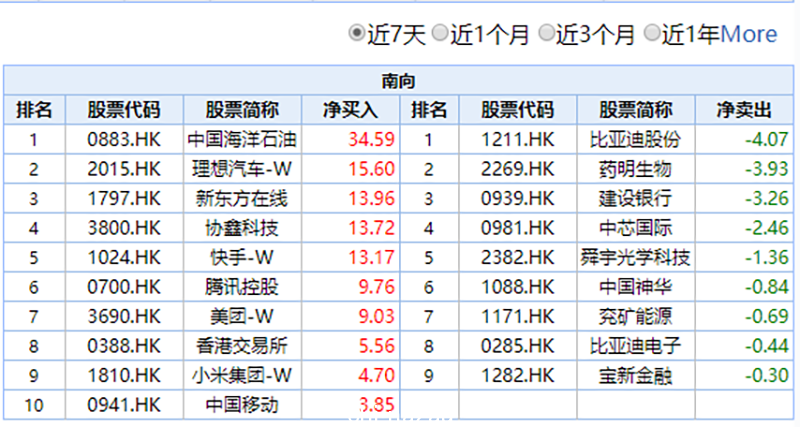Click stock name 腾讯控股

[x=242, y=287]
